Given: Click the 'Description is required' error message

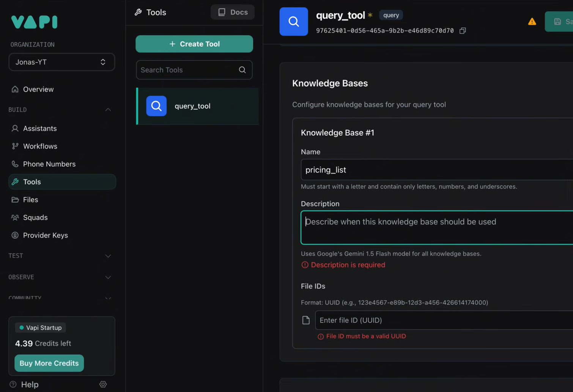Looking at the screenshot, I should [343, 265].
